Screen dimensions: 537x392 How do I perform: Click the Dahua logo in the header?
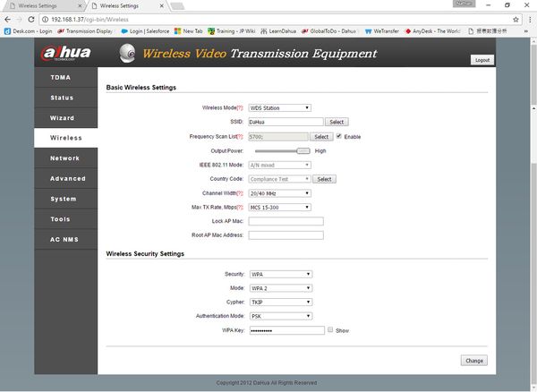pos(66,53)
